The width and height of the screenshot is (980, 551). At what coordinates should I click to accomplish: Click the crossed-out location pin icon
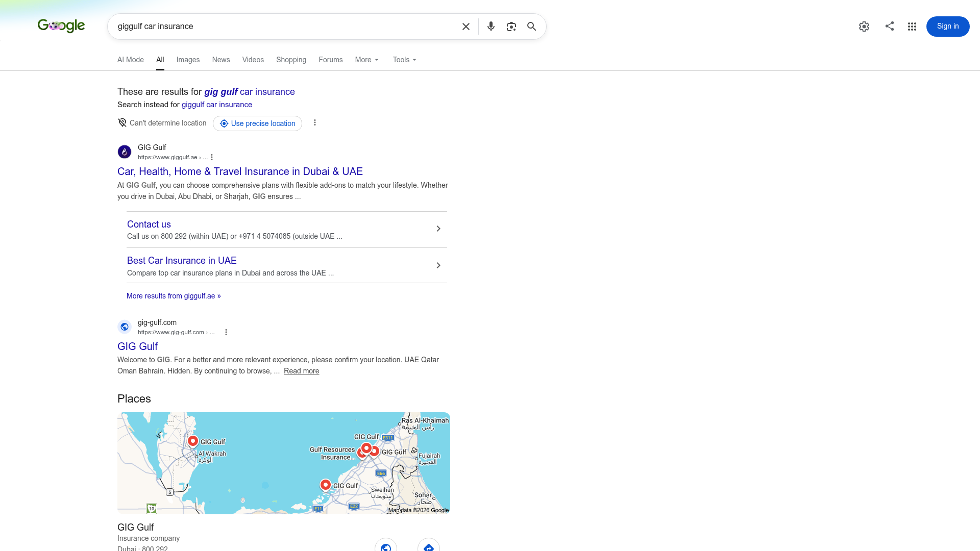point(122,122)
